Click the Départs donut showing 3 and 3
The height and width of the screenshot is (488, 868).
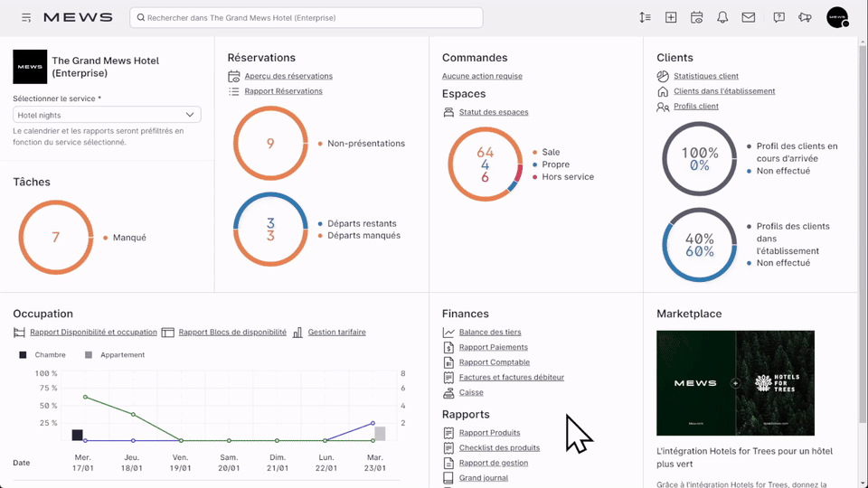(x=270, y=229)
